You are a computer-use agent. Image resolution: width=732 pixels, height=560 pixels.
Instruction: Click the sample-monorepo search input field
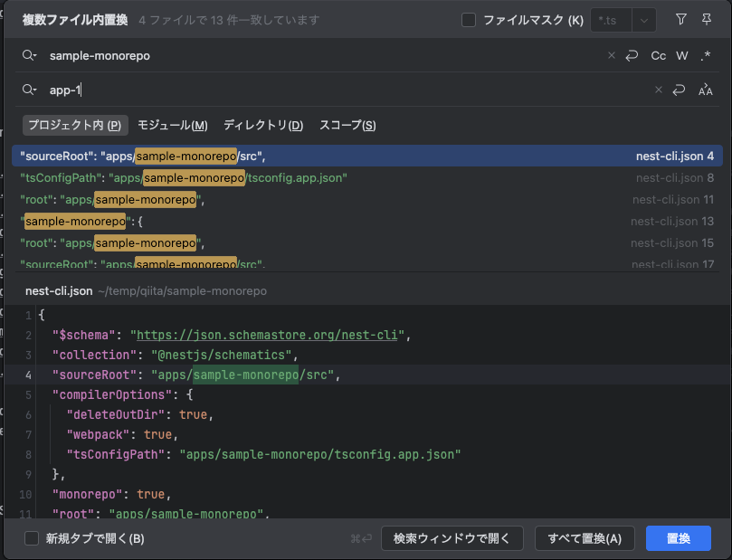pos(322,55)
